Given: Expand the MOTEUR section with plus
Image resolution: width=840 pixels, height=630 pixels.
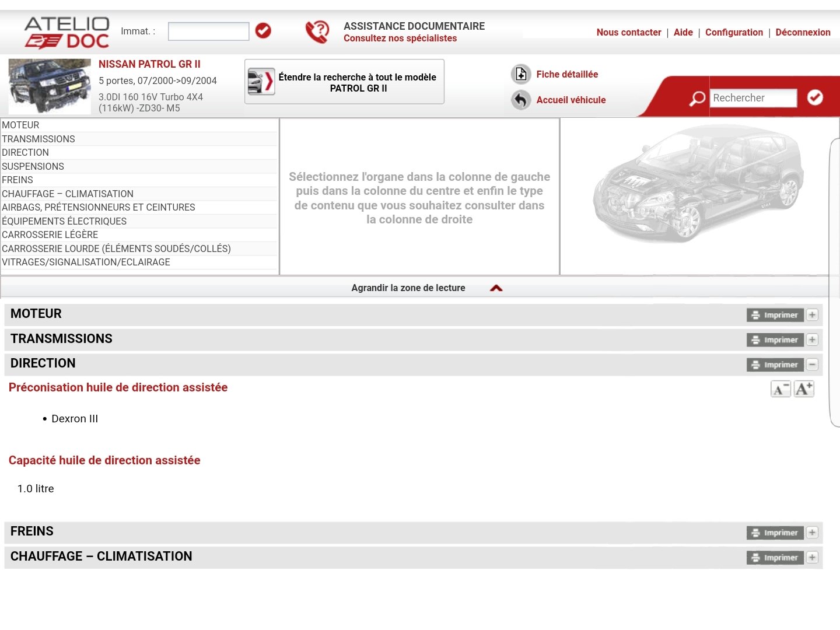Looking at the screenshot, I should (812, 315).
